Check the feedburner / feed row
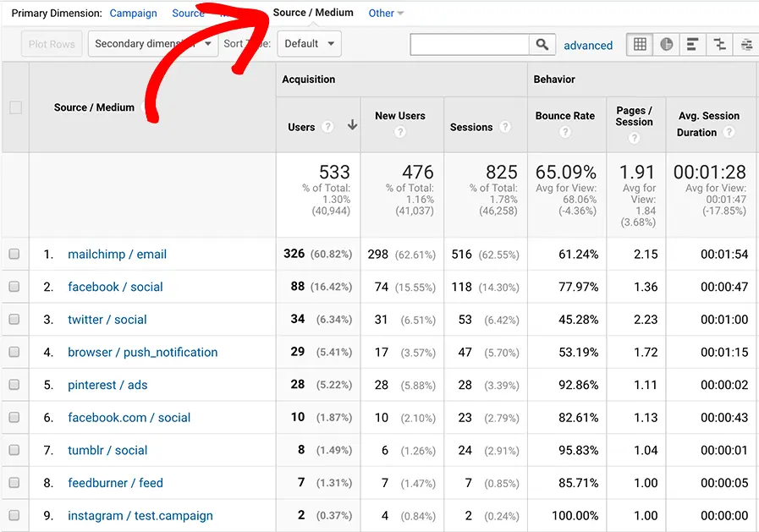This screenshot has width=759, height=532. pos(14,483)
